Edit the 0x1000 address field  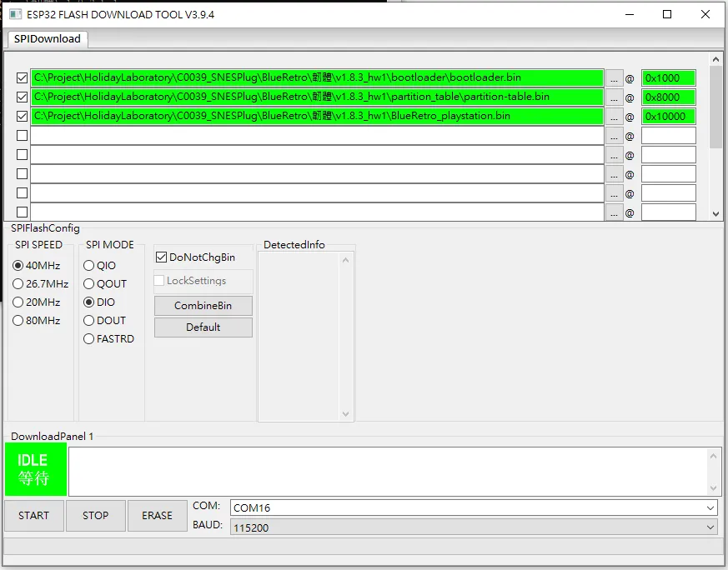click(x=669, y=78)
